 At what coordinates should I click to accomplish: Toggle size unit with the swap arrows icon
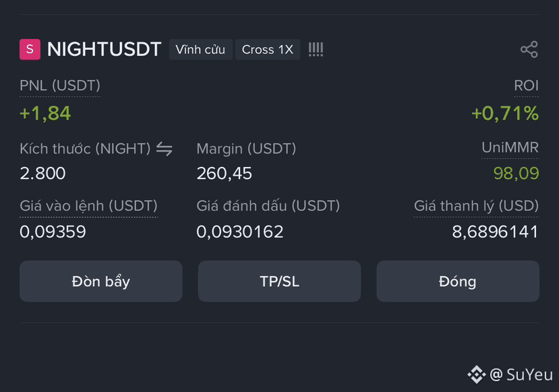coord(165,149)
